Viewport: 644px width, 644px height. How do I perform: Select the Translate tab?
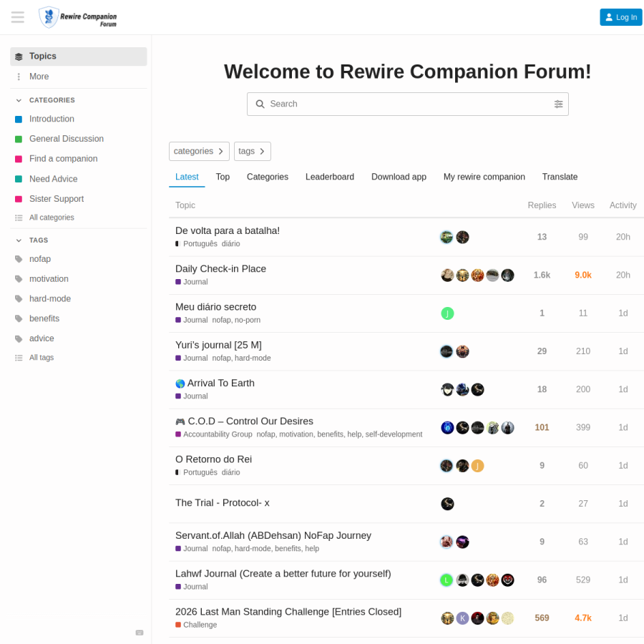click(560, 177)
